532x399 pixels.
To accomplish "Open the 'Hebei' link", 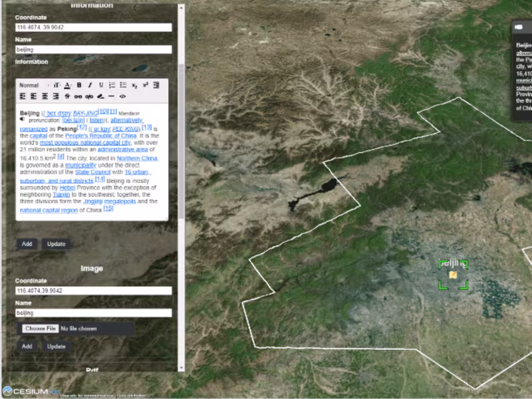I will (67, 188).
